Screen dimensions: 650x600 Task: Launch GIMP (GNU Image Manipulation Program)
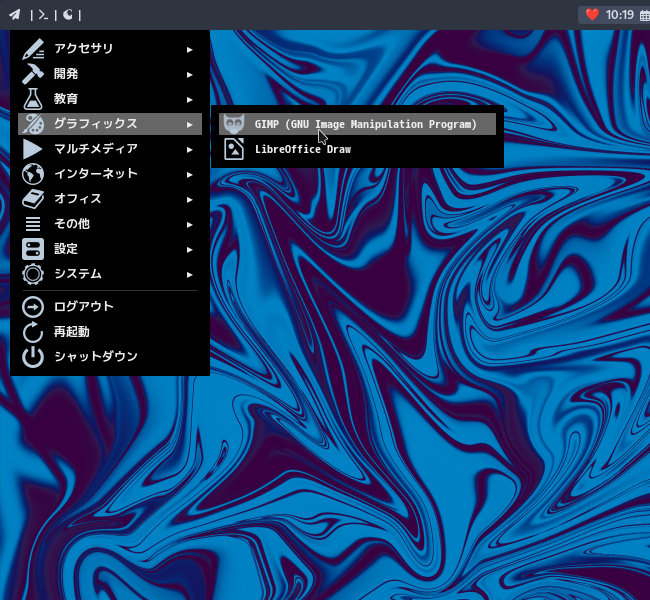[x=357, y=124]
